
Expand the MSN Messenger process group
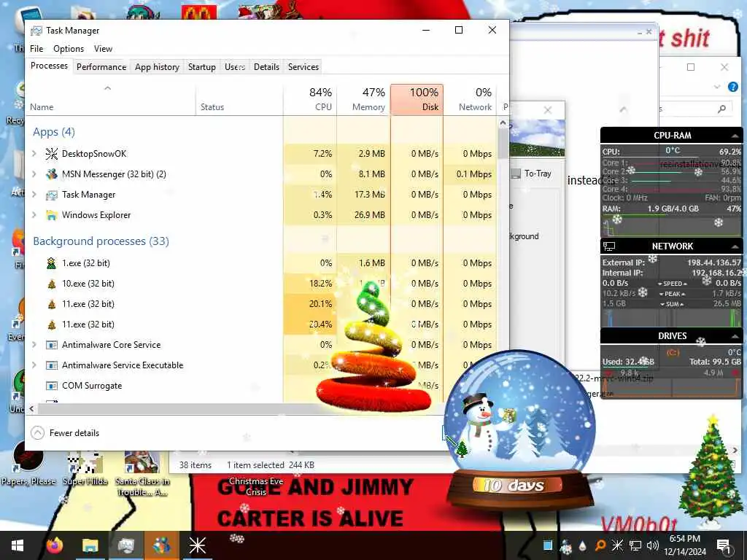(x=34, y=174)
